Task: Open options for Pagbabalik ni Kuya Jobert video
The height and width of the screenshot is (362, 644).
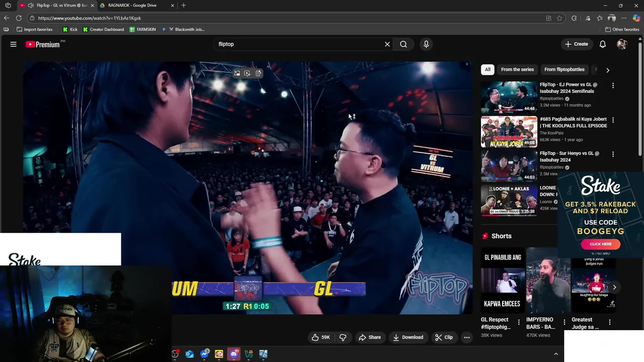Action: (613, 120)
